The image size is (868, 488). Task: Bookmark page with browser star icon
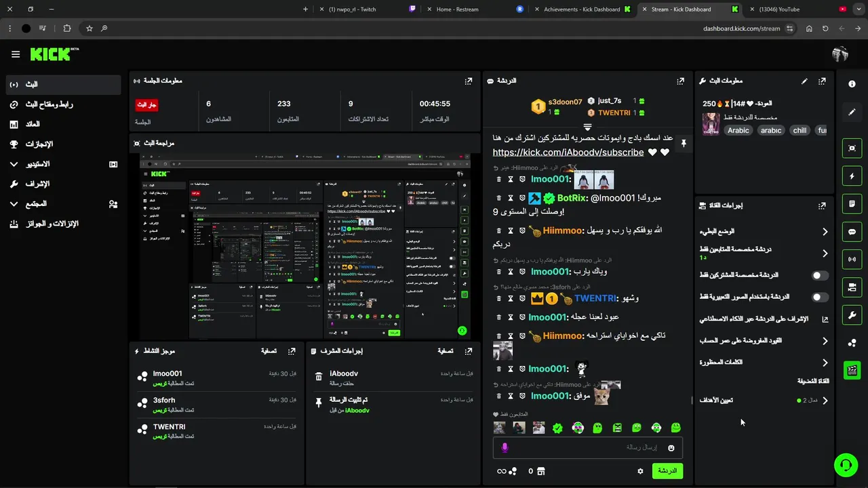(89, 28)
